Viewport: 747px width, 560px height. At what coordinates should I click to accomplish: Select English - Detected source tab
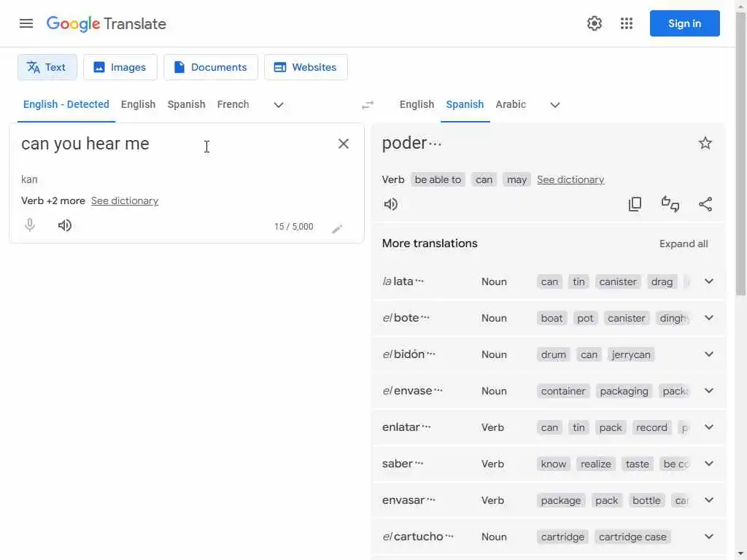[x=66, y=104]
